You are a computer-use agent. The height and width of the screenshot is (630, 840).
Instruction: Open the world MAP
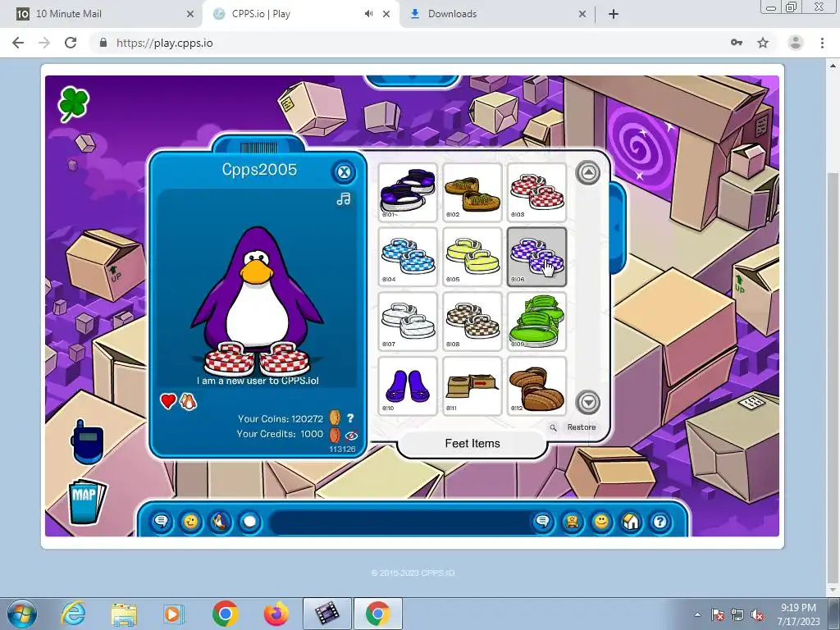87,501
